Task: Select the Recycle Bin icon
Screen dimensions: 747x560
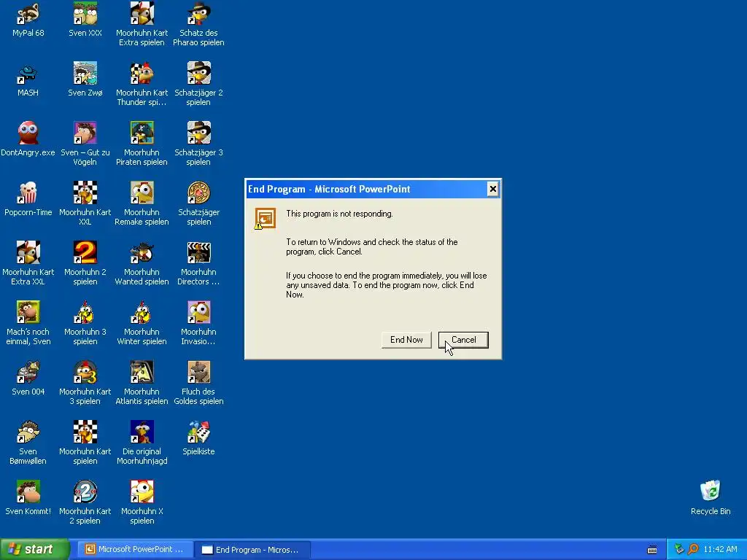Action: click(x=711, y=491)
